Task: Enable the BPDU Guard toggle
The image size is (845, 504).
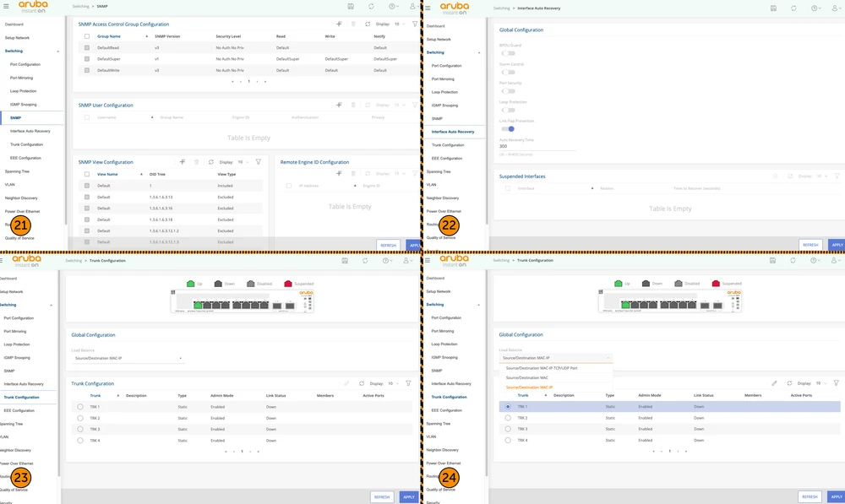Action: (x=508, y=53)
